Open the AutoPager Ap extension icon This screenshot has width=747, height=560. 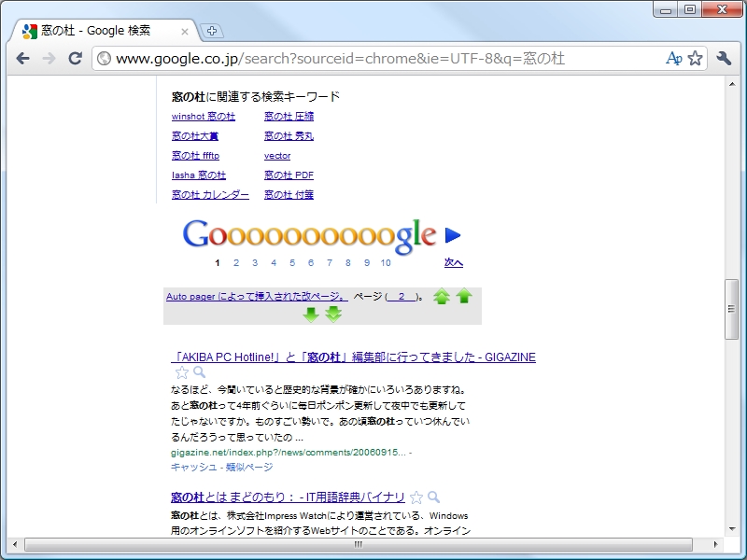(x=674, y=58)
